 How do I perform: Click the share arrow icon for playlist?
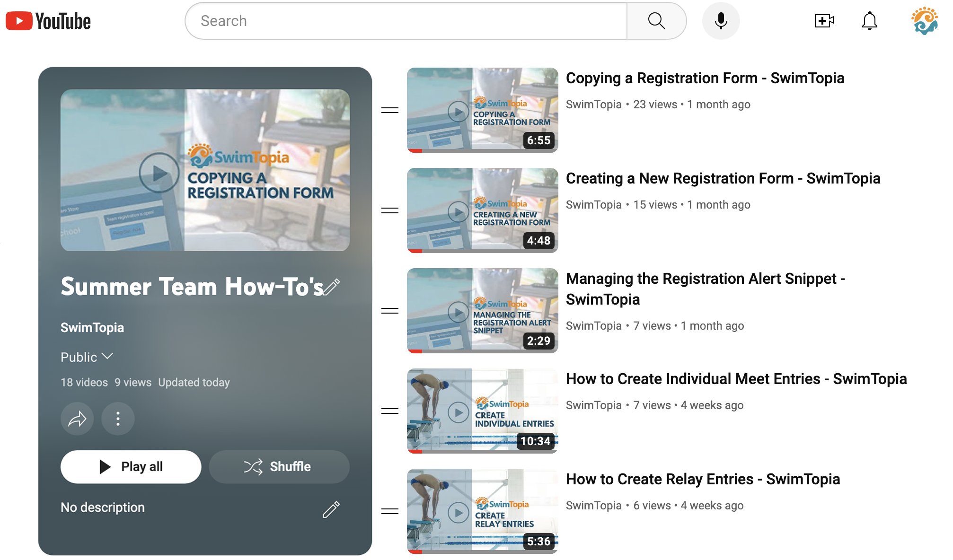click(x=77, y=419)
